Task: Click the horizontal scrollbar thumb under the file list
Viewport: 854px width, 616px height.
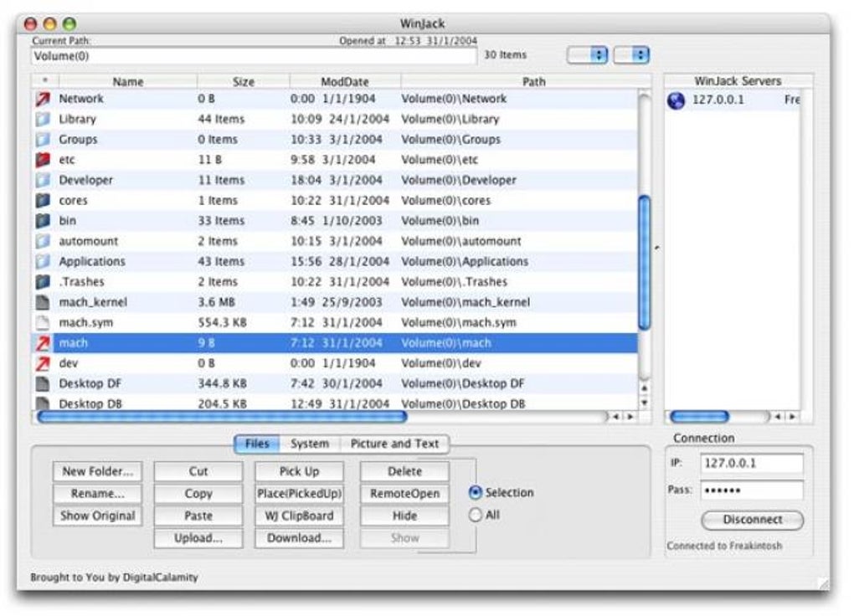Action: pos(222,417)
